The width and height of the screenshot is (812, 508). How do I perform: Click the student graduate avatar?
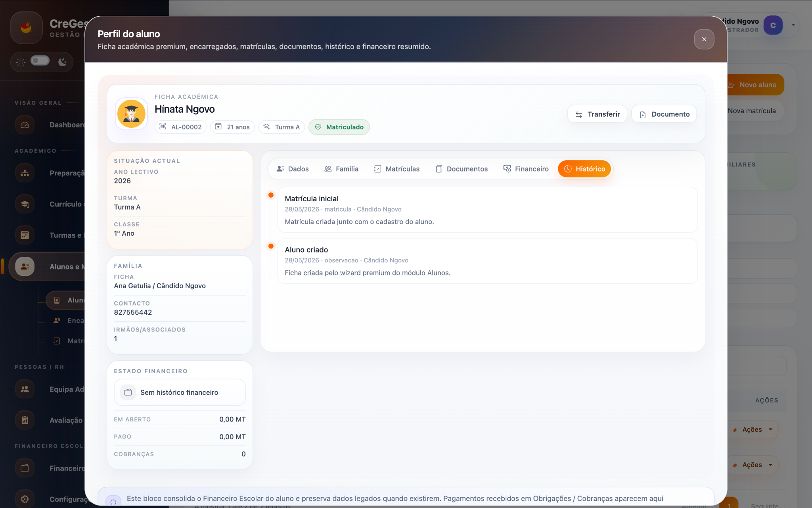(x=131, y=114)
